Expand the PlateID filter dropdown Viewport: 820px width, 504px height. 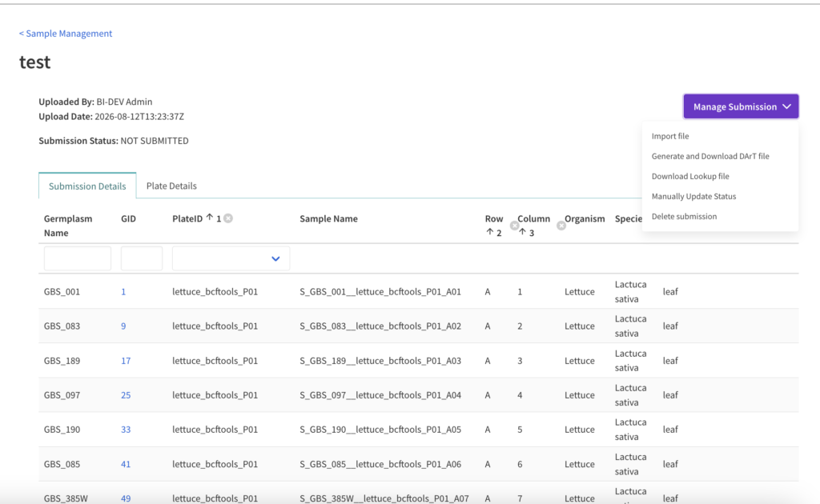pos(231,258)
